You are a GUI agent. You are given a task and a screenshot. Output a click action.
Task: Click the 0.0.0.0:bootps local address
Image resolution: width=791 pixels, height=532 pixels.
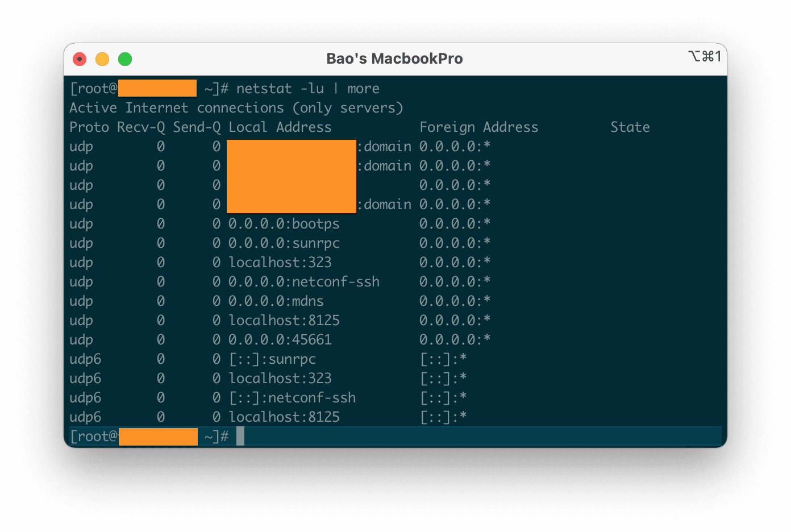click(284, 224)
